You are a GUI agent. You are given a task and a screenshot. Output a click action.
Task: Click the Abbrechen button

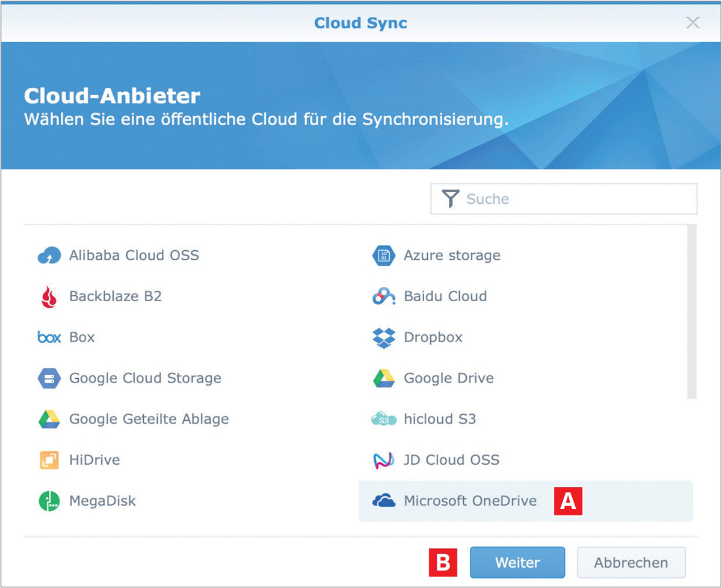tap(631, 563)
